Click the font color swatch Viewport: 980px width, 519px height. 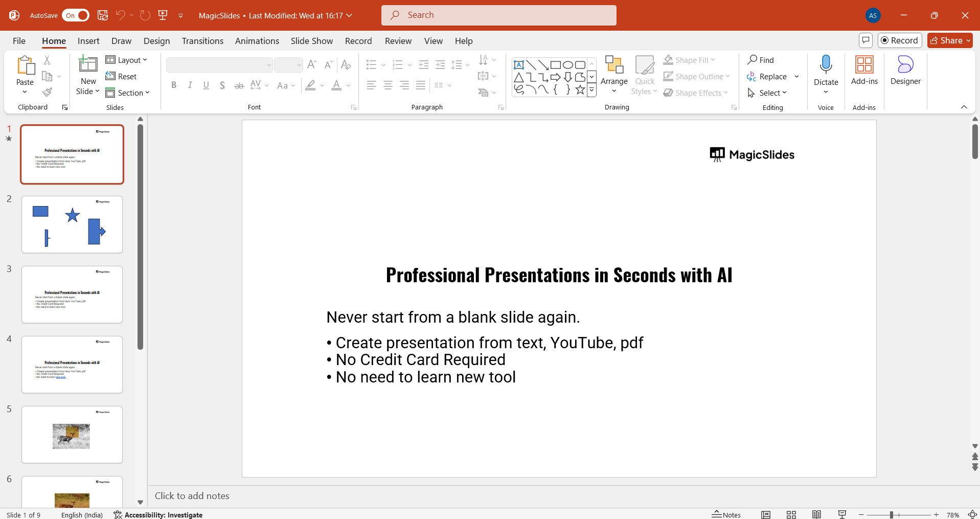[336, 85]
